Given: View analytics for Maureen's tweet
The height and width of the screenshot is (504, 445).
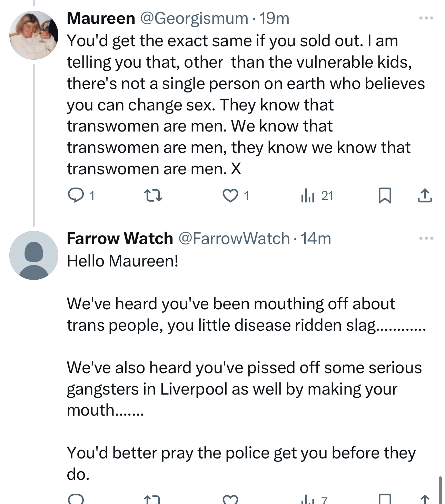Looking at the screenshot, I should point(308,195).
